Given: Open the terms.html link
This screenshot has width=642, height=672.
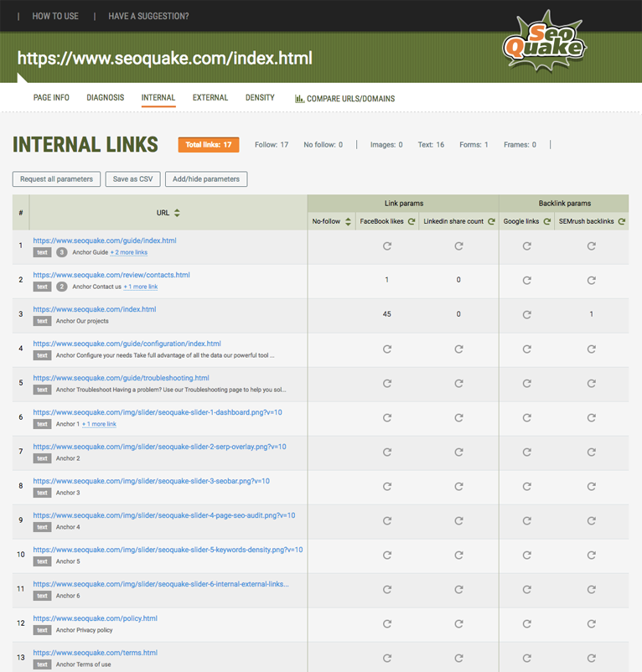Looking at the screenshot, I should [x=96, y=652].
